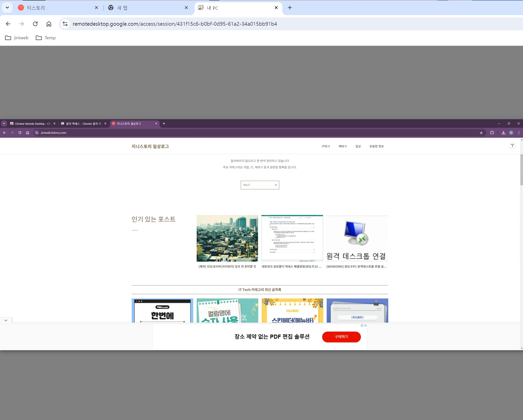The width and height of the screenshot is (523, 420).
Task: Click the K profile avatar in the remote browser
Action: click(511, 133)
